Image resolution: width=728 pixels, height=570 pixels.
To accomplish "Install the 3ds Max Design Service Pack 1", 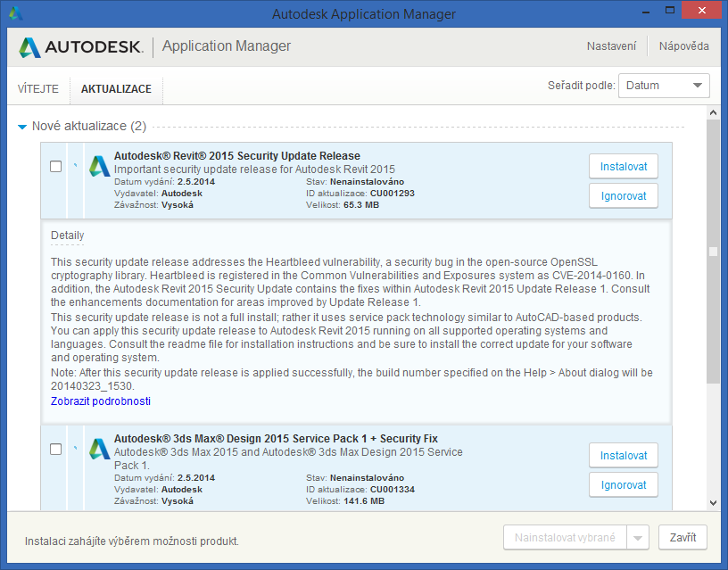I will [624, 455].
